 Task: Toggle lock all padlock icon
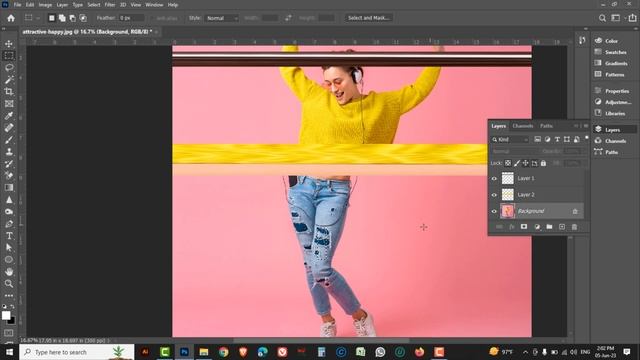click(x=543, y=163)
